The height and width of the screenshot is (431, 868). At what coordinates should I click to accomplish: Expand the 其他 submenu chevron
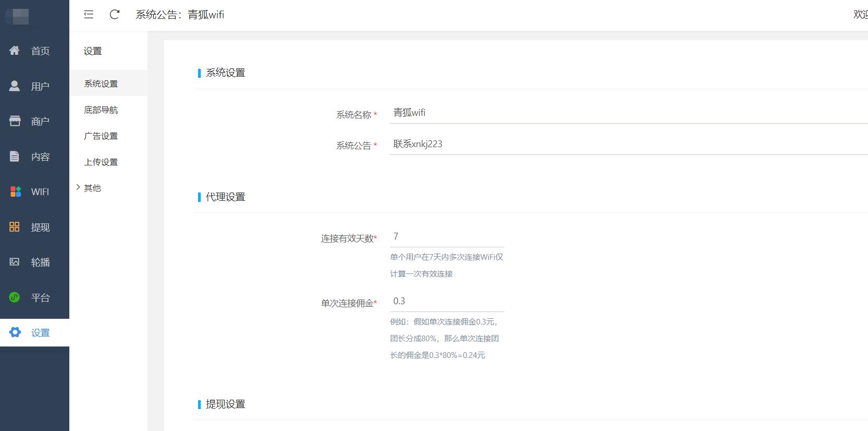(78, 187)
